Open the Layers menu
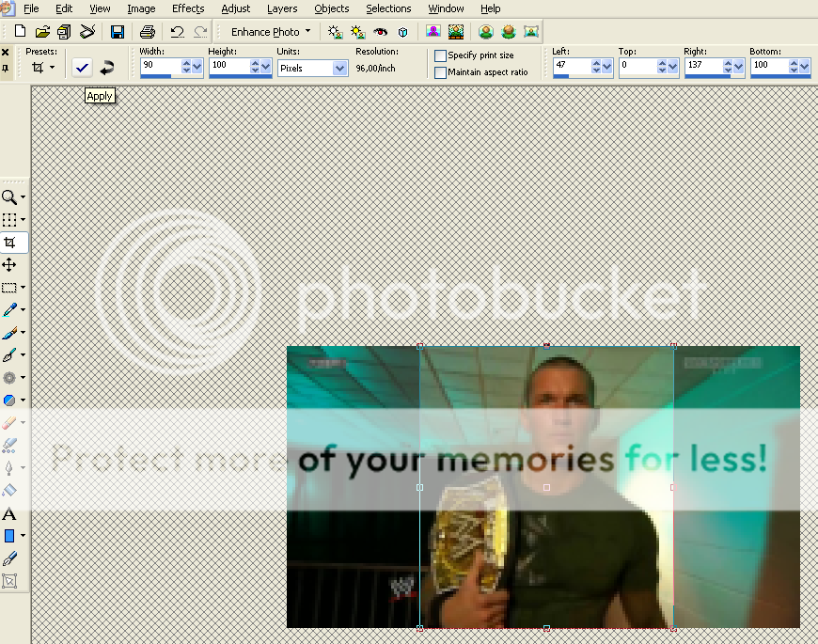Screen dimensions: 818x644 (x=282, y=8)
